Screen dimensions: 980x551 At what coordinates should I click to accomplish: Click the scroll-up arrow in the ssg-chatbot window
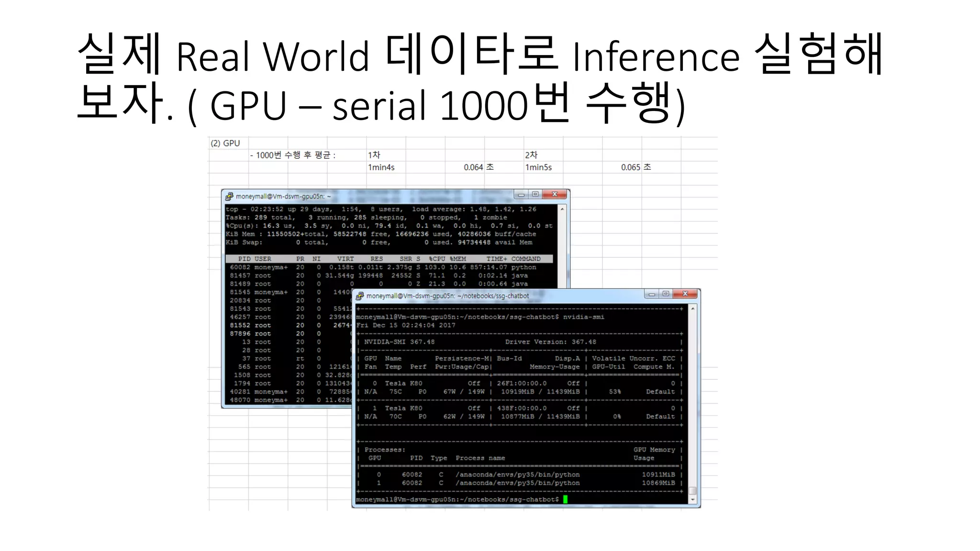[x=692, y=309]
